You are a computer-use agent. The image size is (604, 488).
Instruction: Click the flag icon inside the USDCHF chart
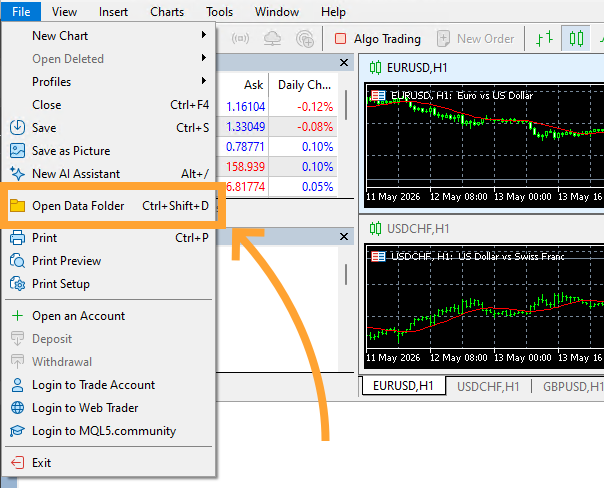[378, 256]
